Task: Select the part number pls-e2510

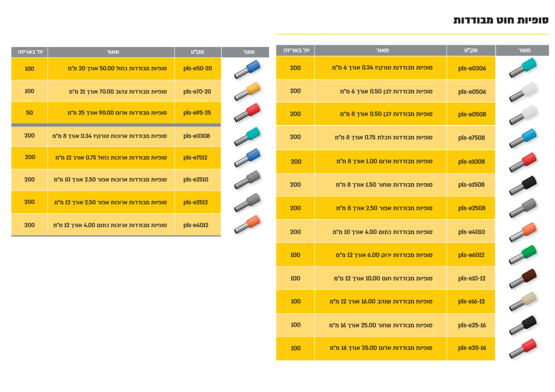Action: coord(196,179)
